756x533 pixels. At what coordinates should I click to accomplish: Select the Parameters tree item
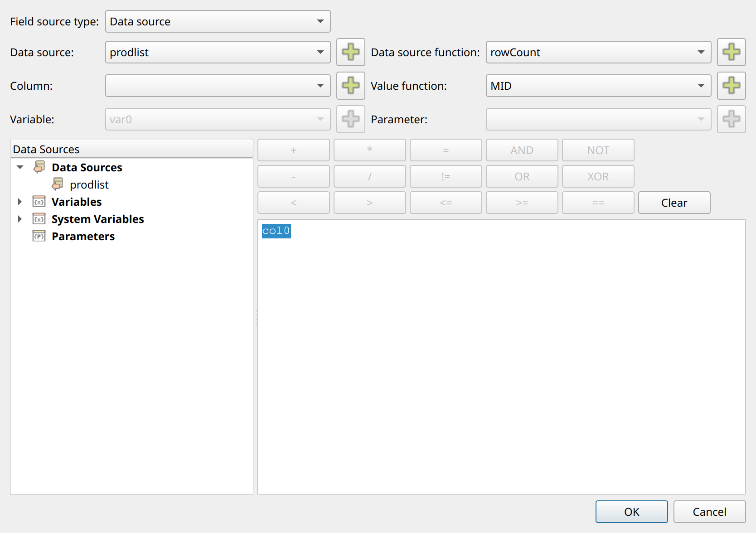tap(83, 236)
